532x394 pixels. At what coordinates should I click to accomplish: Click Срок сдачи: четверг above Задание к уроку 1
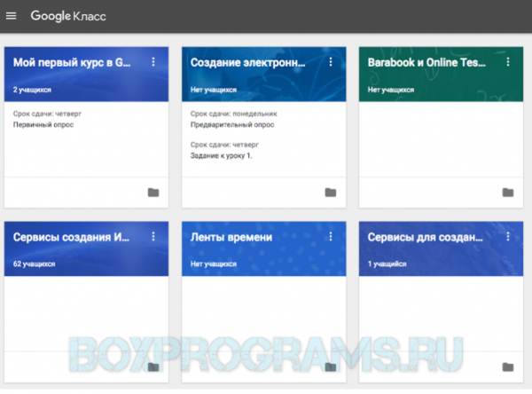224,145
